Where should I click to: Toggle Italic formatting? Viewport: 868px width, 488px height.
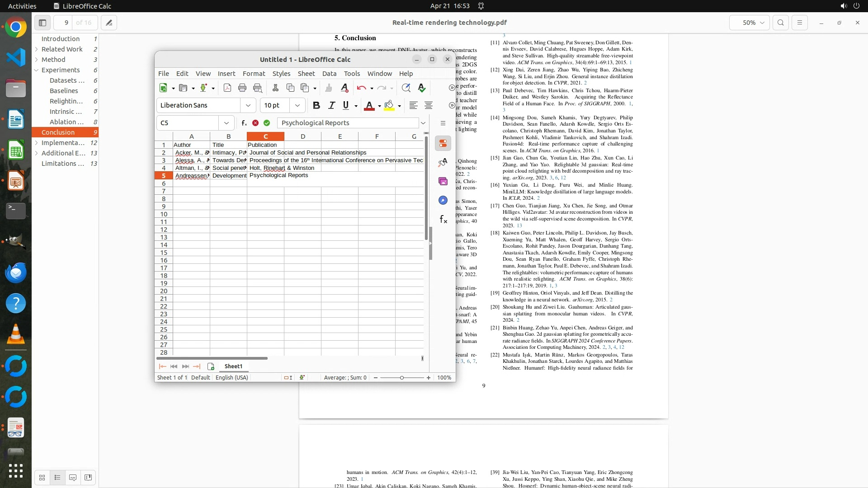[x=331, y=105]
